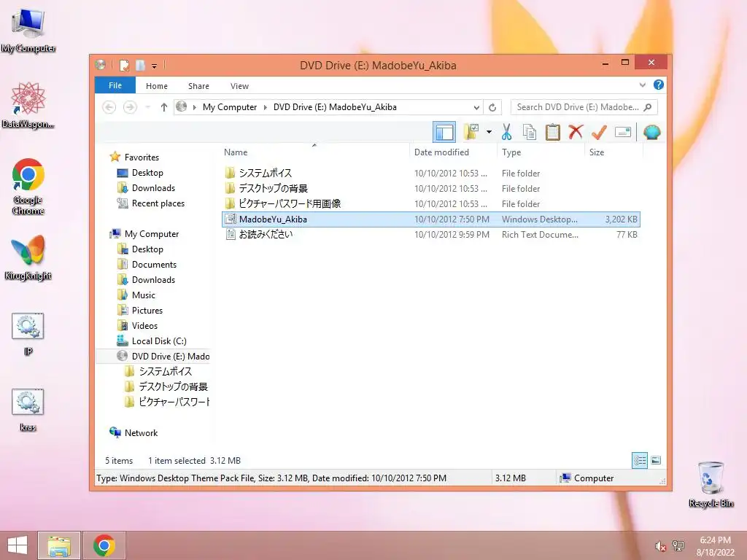Click the Cut scissors icon
This screenshot has height=560, width=747.
506,132
